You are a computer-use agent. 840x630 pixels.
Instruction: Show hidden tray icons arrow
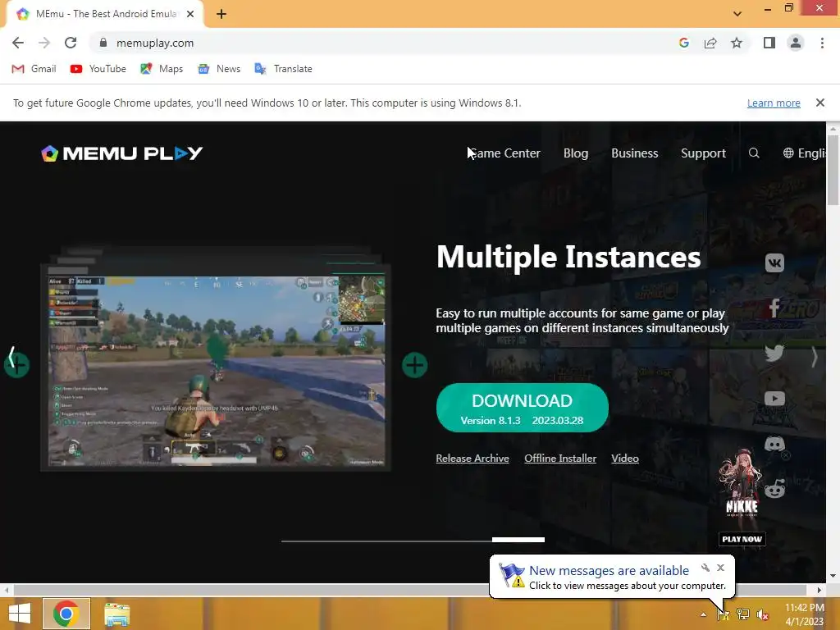click(703, 614)
